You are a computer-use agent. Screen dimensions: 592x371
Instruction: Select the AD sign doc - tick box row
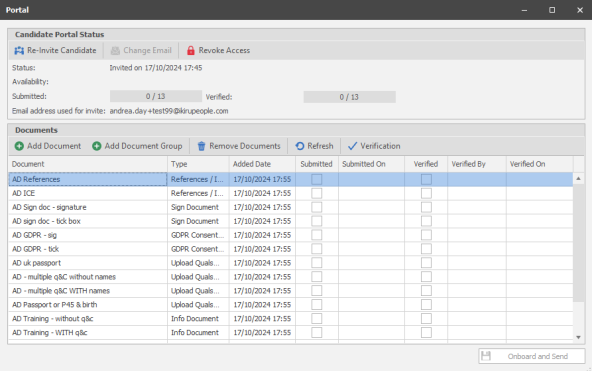(291, 221)
